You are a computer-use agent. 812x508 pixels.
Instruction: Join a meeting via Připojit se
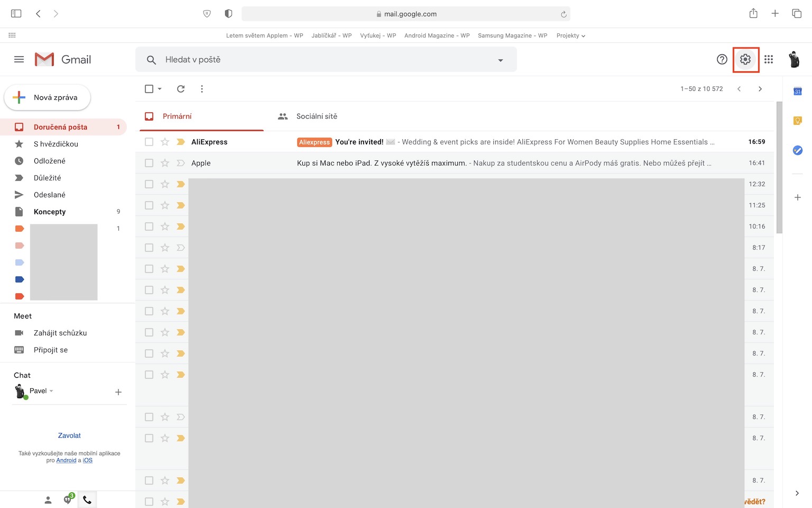51,350
